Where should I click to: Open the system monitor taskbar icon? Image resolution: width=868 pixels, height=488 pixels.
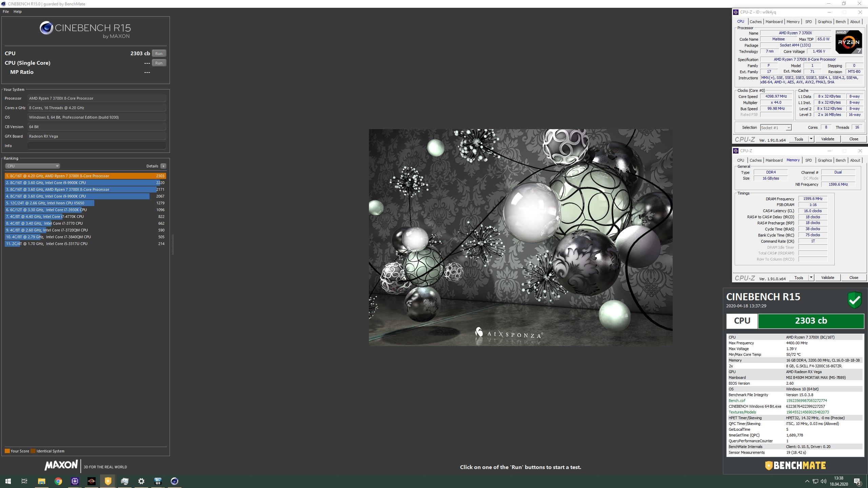coord(124,481)
